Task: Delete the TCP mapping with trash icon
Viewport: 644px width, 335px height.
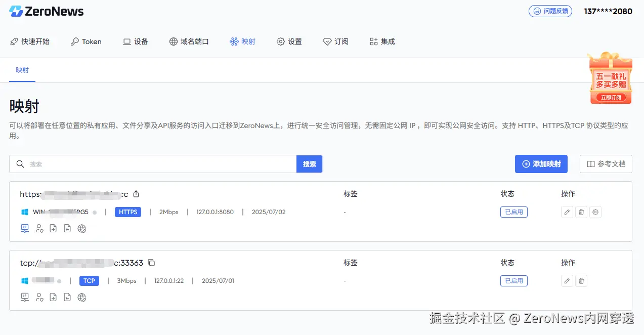Action: pyautogui.click(x=581, y=281)
